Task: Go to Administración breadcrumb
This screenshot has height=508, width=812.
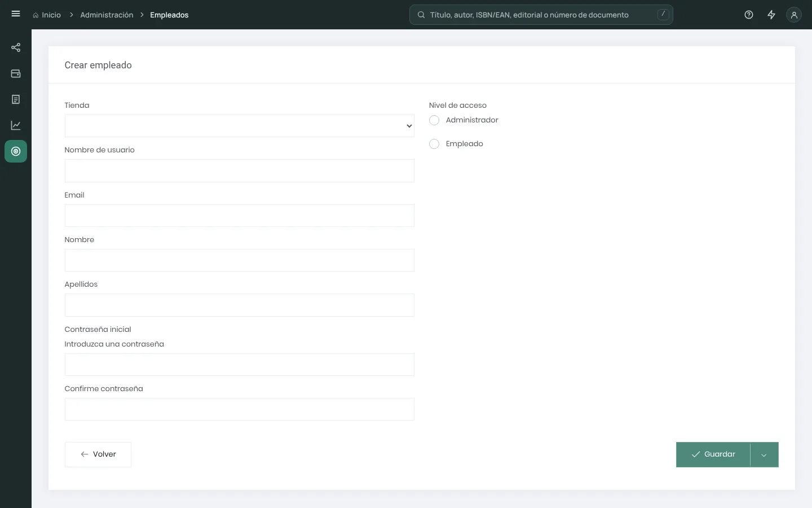Action: point(107,15)
